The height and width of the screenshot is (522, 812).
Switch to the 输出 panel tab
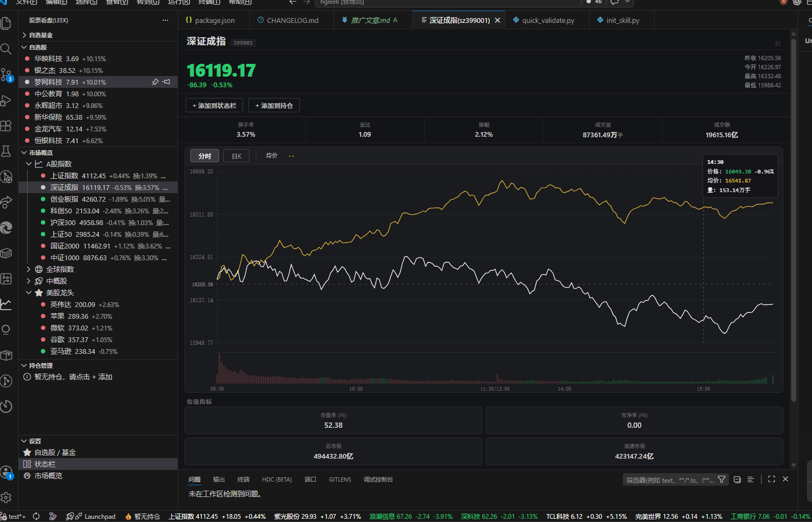click(219, 479)
